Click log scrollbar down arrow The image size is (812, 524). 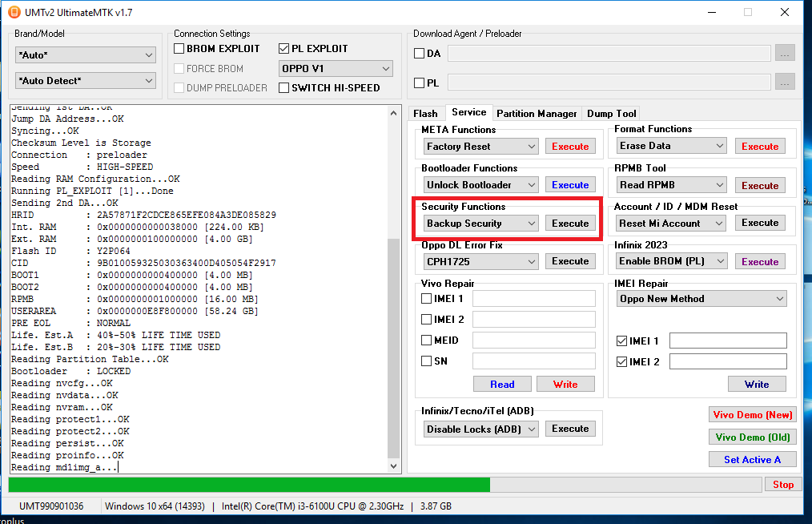(393, 466)
